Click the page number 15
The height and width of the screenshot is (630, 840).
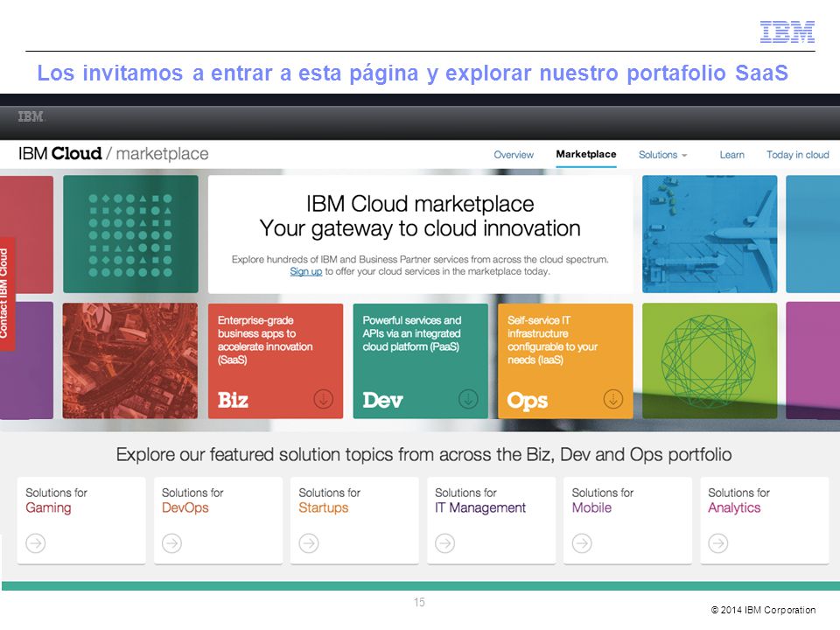[419, 602]
